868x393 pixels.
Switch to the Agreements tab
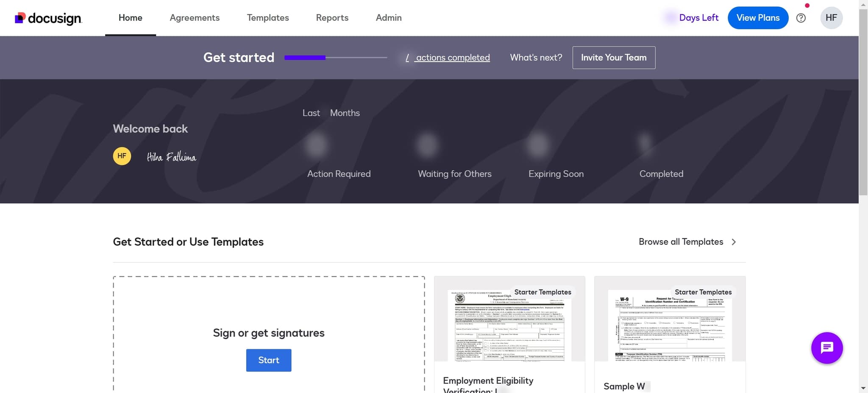click(x=195, y=18)
